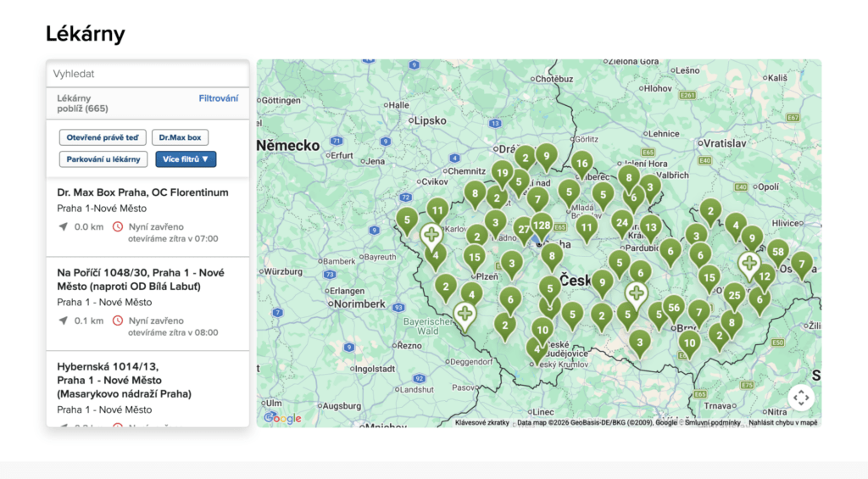
Task: Open Dr. Max Box Praha, OC Florentinum listing
Action: click(x=147, y=216)
